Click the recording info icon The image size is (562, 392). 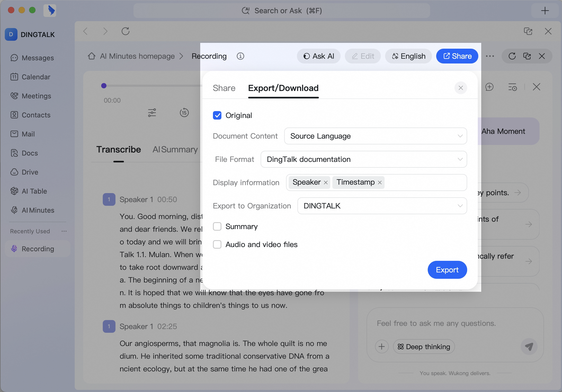pyautogui.click(x=240, y=56)
